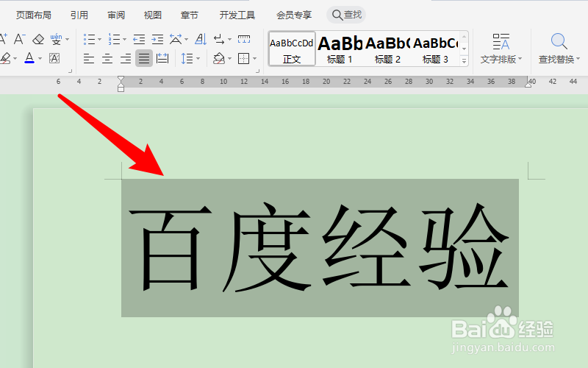This screenshot has width=588, height=368.
Task: Toggle justify alignment button
Action: coord(144,58)
